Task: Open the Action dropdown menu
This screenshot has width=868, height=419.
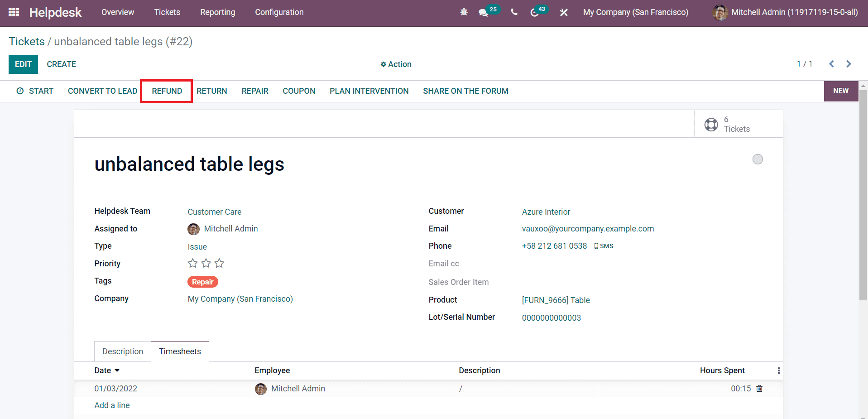Action: tap(396, 64)
